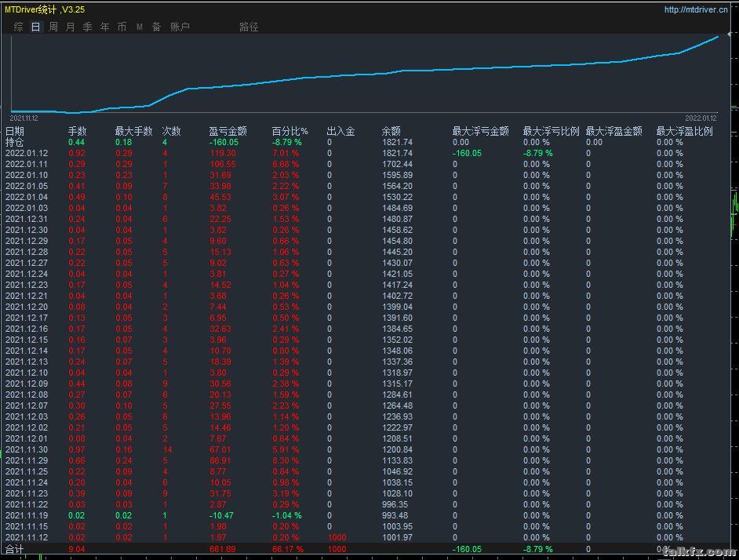This screenshot has height=560, width=739.
Task: Open the 备 notes tab
Action: pyautogui.click(x=156, y=27)
